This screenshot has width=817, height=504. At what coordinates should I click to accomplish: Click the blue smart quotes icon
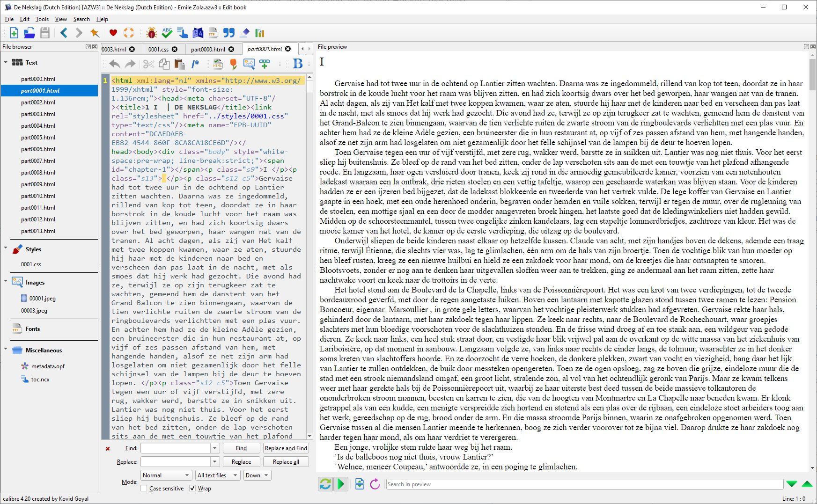(229, 33)
